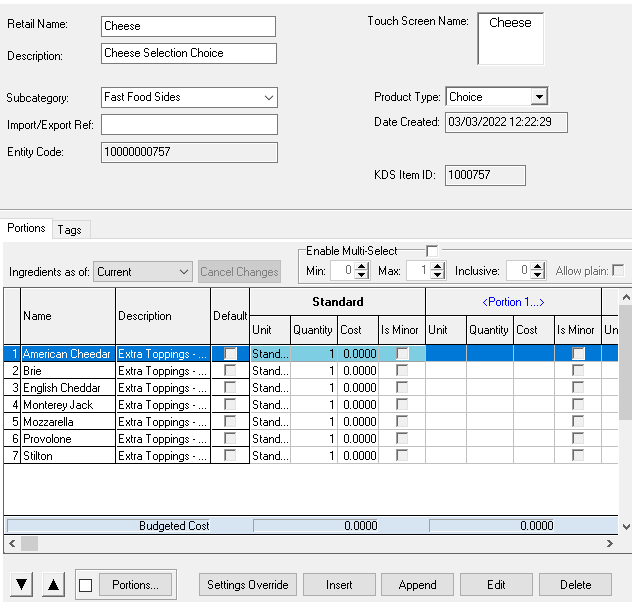Click the Delete button
The width and height of the screenshot is (632, 602).
[x=575, y=585]
